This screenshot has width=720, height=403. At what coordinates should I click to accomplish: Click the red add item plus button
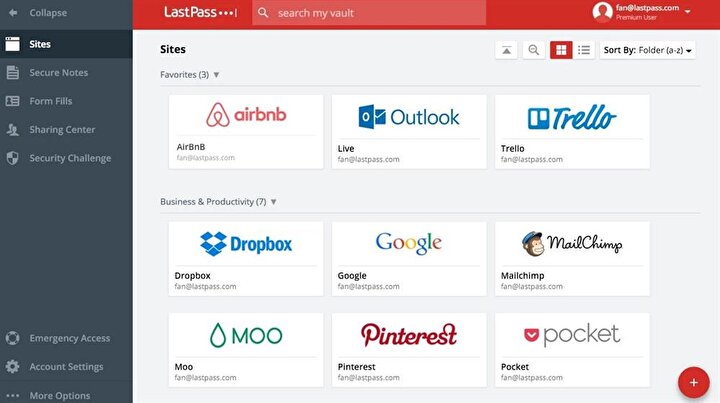[693, 382]
